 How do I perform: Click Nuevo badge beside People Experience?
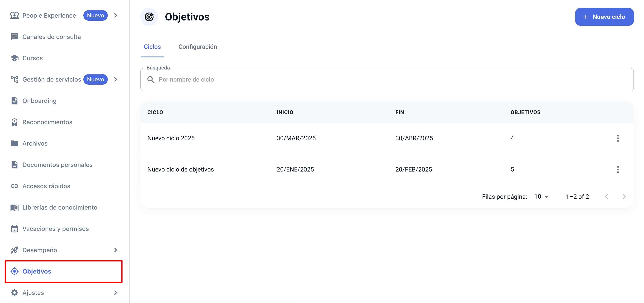point(95,15)
